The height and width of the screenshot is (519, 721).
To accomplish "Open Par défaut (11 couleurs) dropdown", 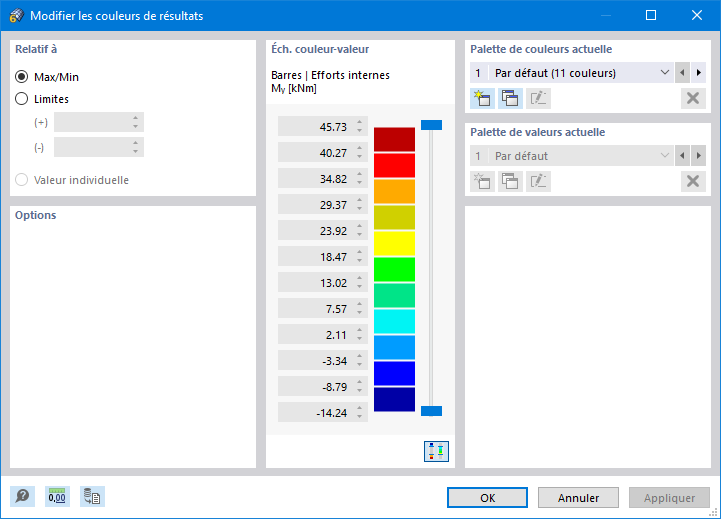I will [572, 73].
